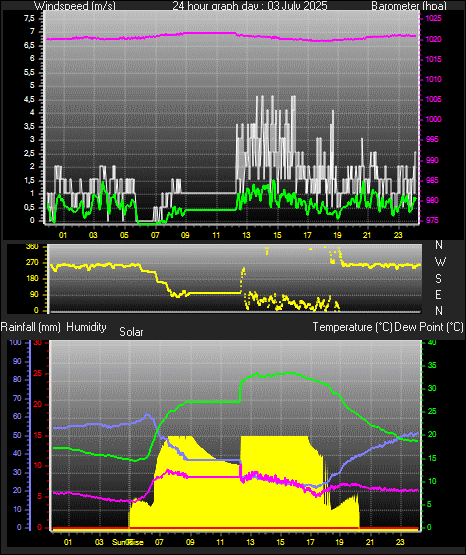Click the 35 temperature axis value
The image size is (466, 555).
tap(432, 365)
